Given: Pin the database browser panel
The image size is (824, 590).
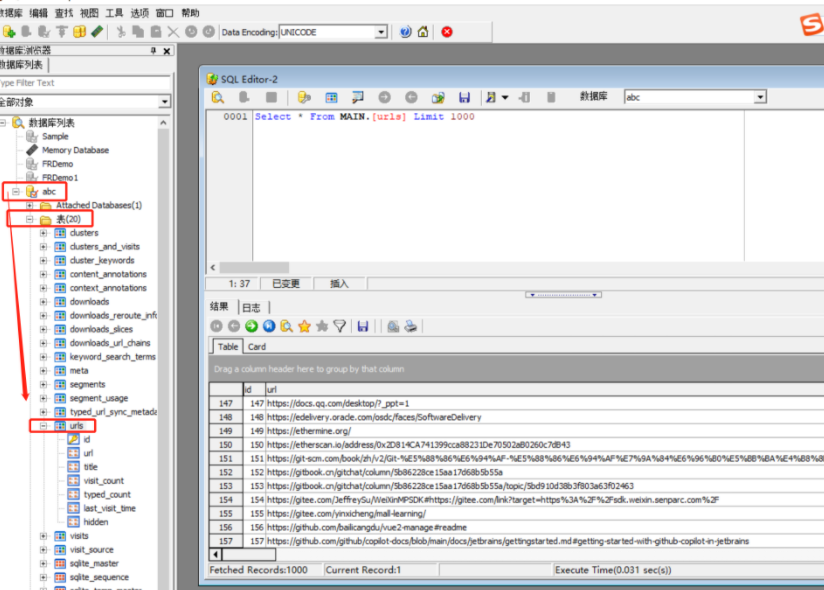Looking at the screenshot, I should [x=153, y=50].
